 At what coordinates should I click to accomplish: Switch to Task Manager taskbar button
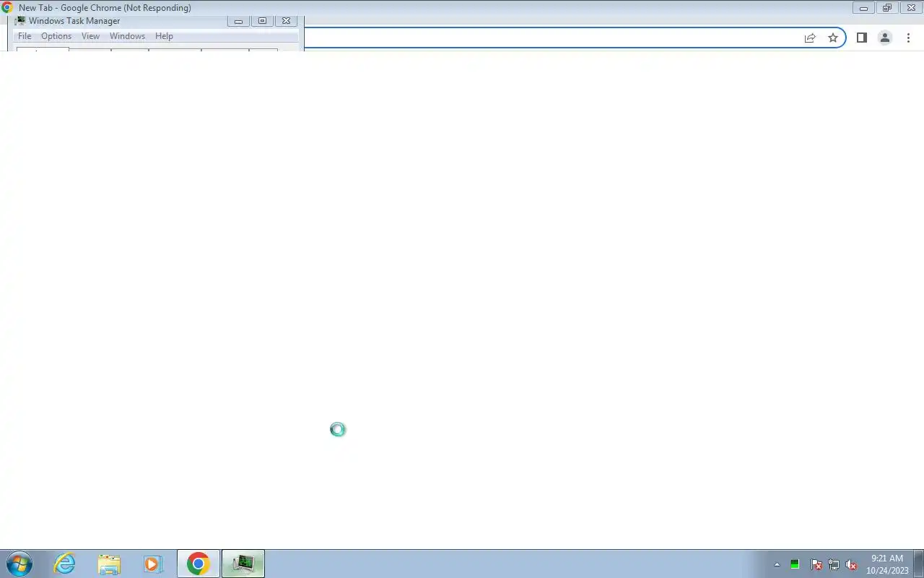pyautogui.click(x=243, y=564)
